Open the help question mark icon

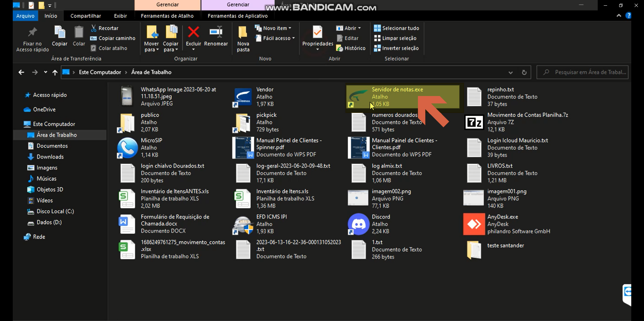(x=629, y=15)
